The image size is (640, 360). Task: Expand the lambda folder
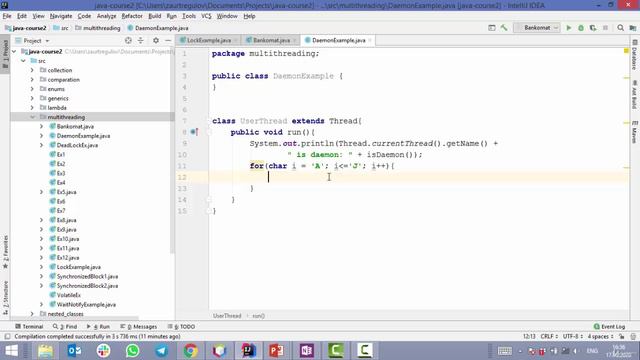[x=32, y=108]
